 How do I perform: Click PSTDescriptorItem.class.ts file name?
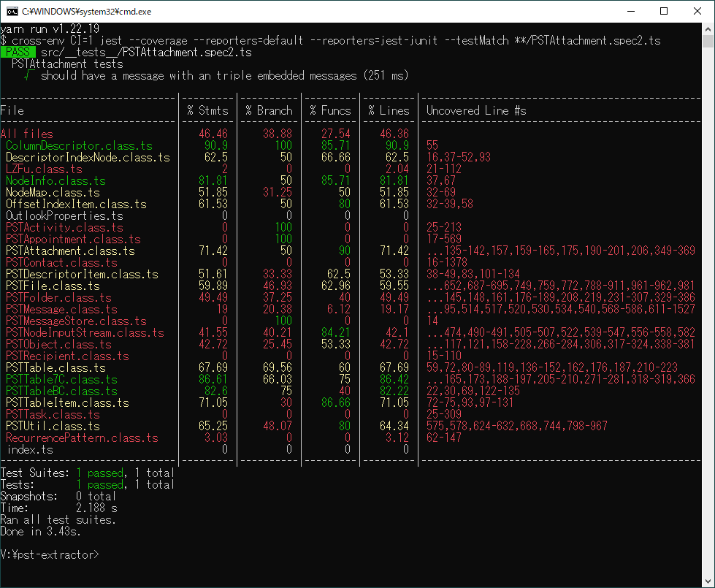(82, 274)
